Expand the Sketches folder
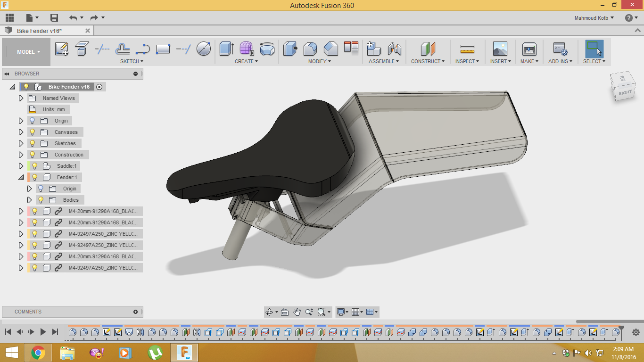 point(21,143)
